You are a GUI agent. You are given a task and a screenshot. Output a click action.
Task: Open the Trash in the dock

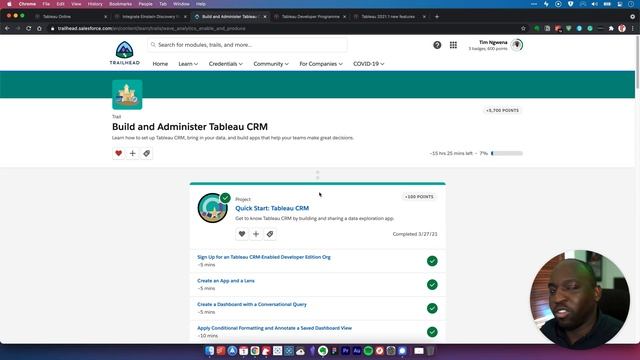[431, 351]
